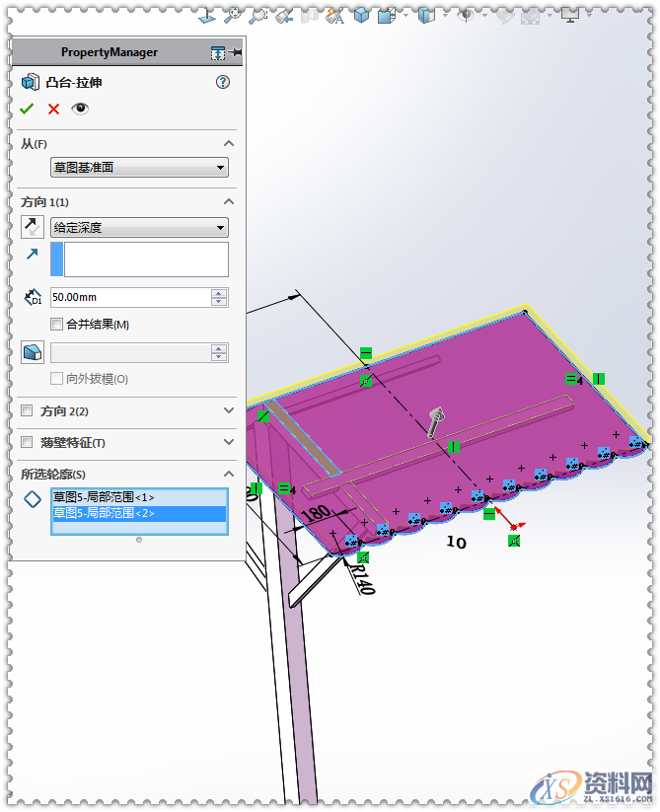
Task: Select contour 草图5-局部范围<1> in list
Action: [x=139, y=497]
